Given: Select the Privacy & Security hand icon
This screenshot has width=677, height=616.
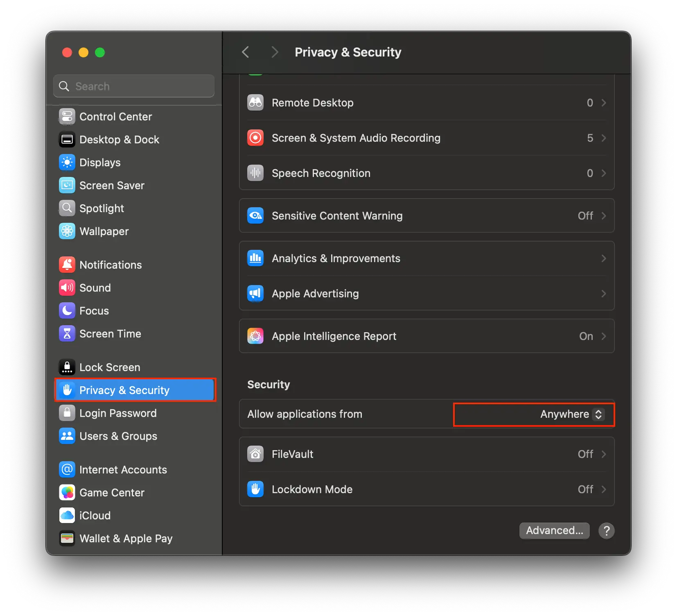Looking at the screenshot, I should click(x=67, y=390).
